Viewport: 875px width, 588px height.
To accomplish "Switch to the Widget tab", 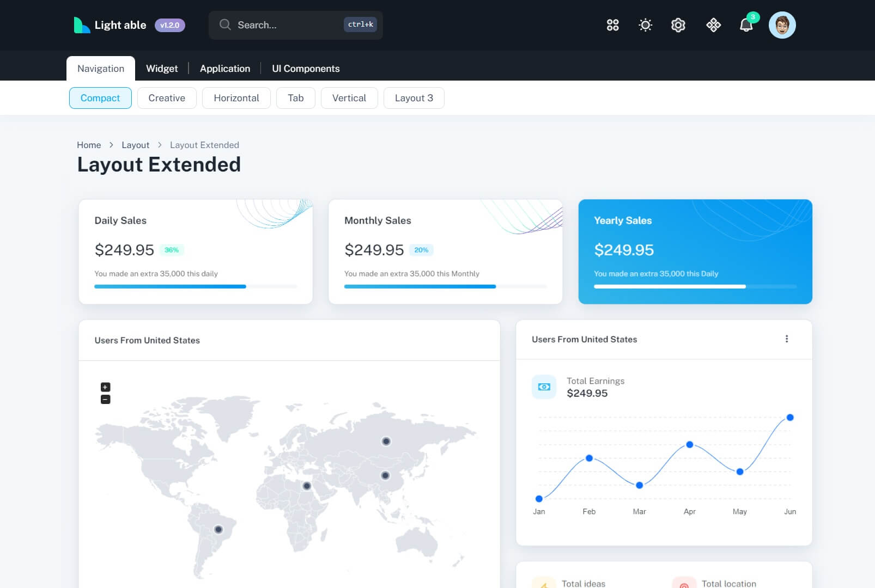I will click(x=162, y=69).
